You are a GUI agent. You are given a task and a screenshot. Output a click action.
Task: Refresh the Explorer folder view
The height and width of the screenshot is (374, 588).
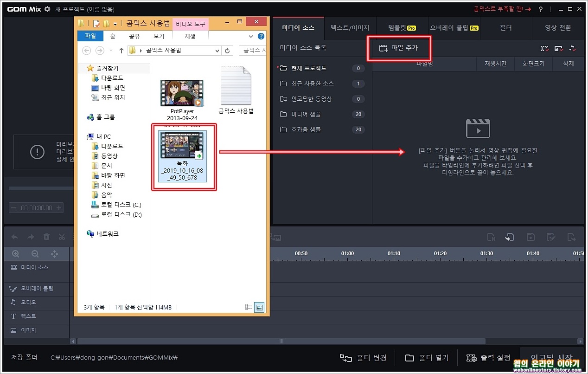[227, 51]
